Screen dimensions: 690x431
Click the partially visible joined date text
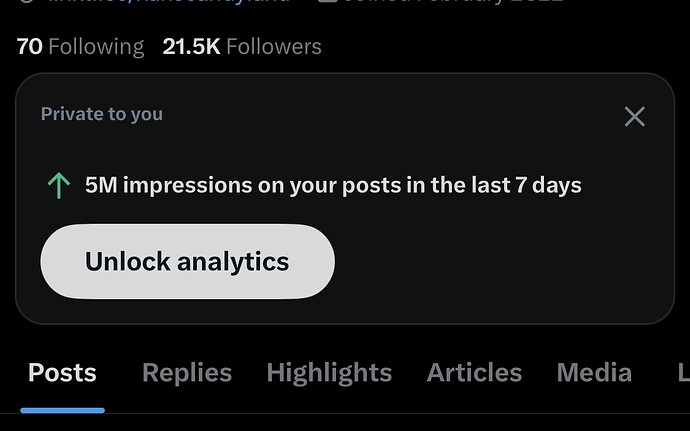[x=453, y=1]
